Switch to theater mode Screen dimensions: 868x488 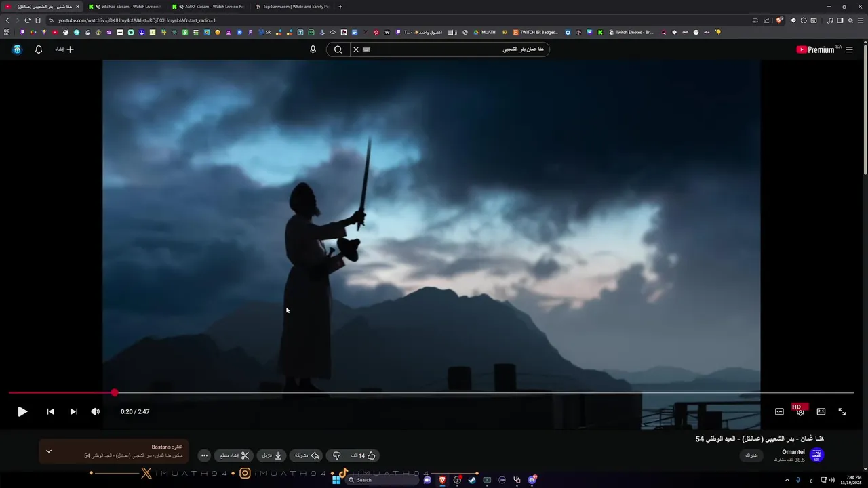[821, 411]
